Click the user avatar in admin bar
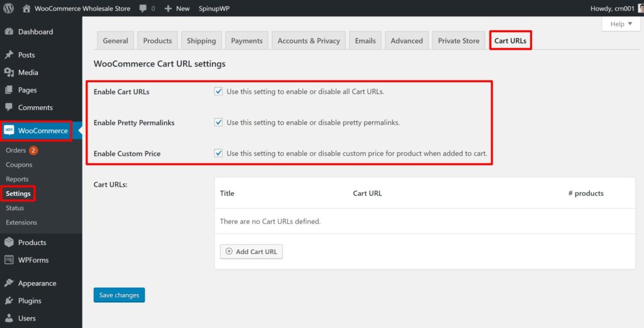This screenshot has width=644, height=328. click(641, 8)
